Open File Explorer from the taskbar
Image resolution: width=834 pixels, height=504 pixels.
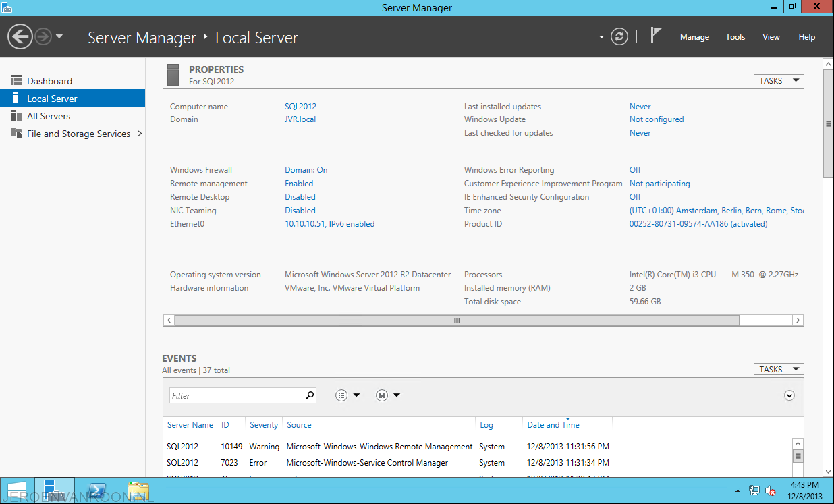pyautogui.click(x=138, y=491)
